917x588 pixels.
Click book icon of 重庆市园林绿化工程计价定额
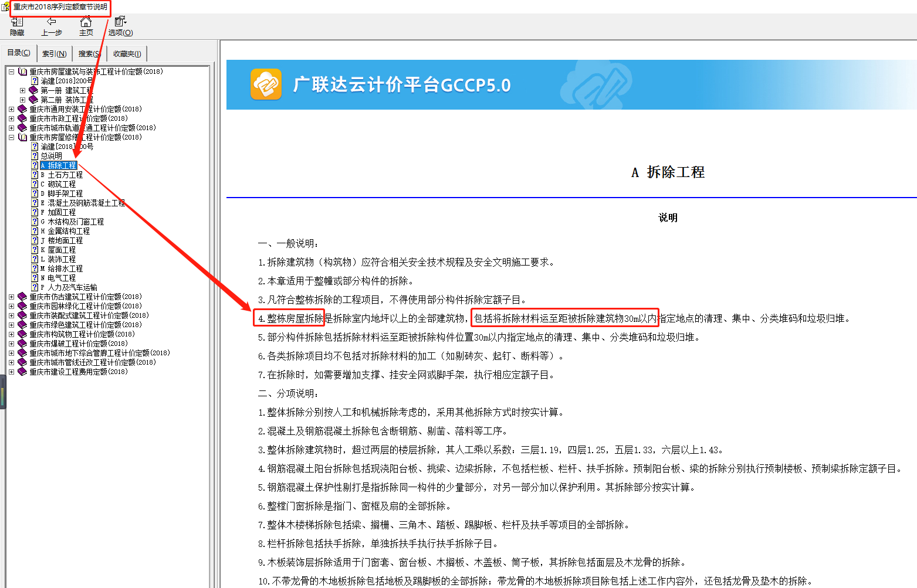click(22, 306)
